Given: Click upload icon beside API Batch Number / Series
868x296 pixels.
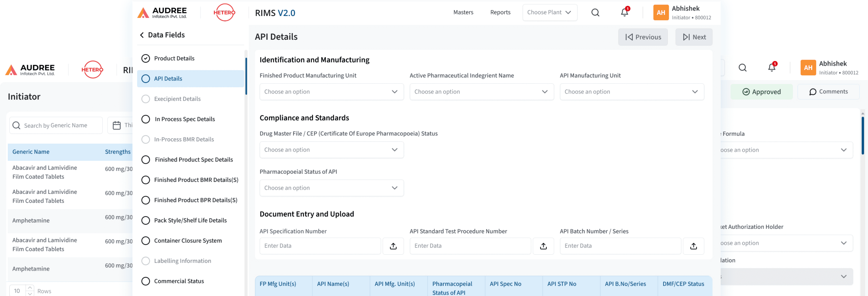Looking at the screenshot, I should pyautogui.click(x=693, y=246).
